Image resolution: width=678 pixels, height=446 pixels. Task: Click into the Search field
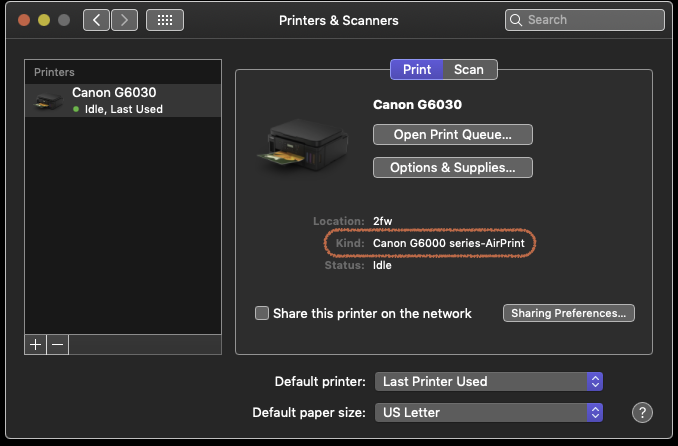(590, 20)
